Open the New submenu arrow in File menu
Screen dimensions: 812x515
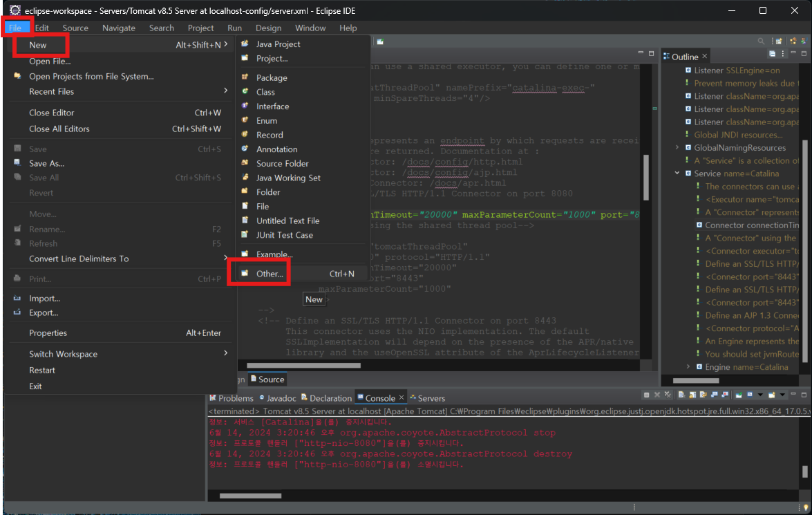pyautogui.click(x=226, y=44)
